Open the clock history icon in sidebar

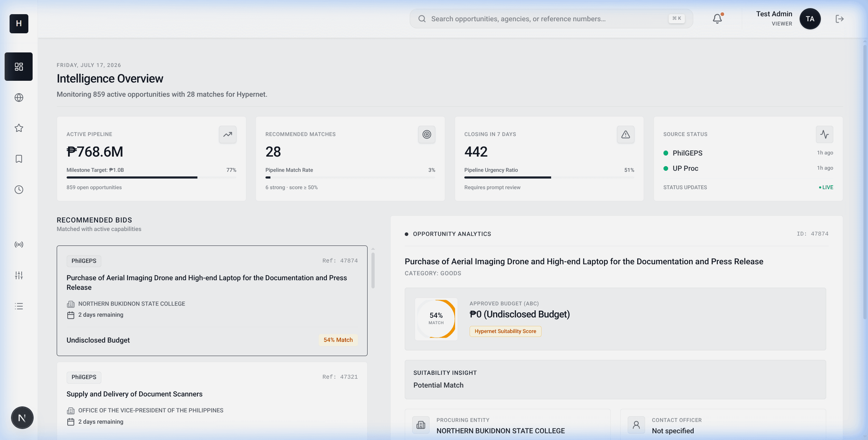click(19, 190)
